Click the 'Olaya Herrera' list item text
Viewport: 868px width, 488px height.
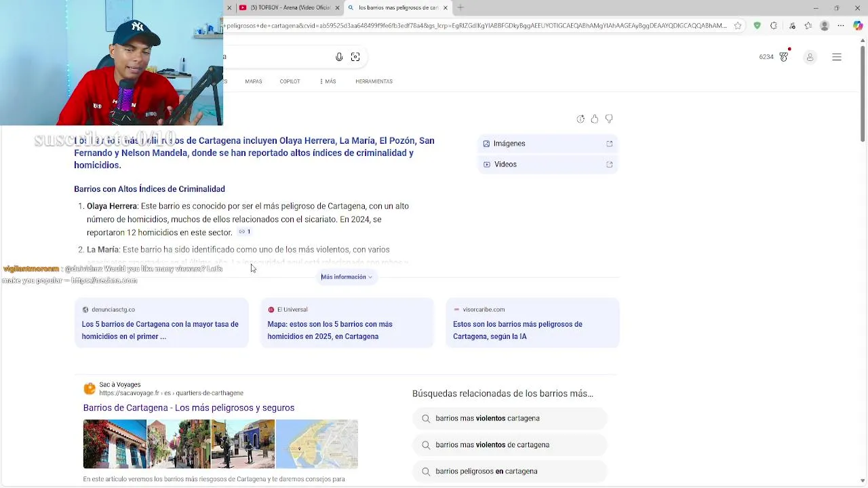(x=111, y=206)
